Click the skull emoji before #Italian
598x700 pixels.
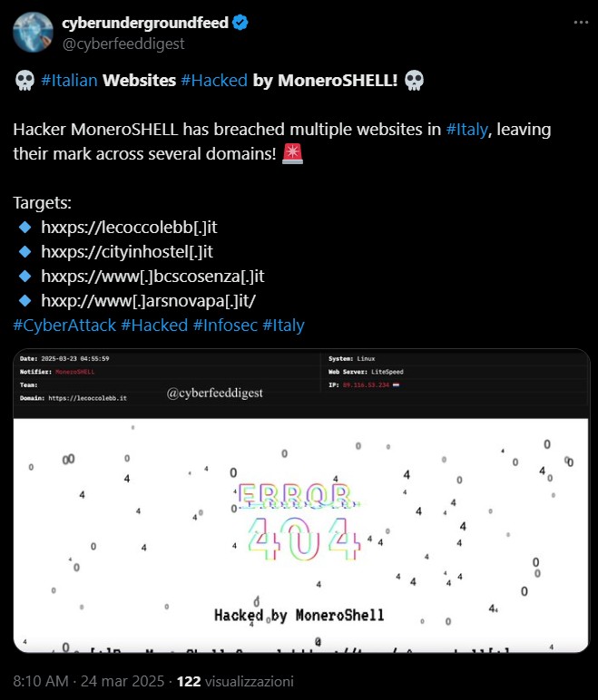point(25,82)
